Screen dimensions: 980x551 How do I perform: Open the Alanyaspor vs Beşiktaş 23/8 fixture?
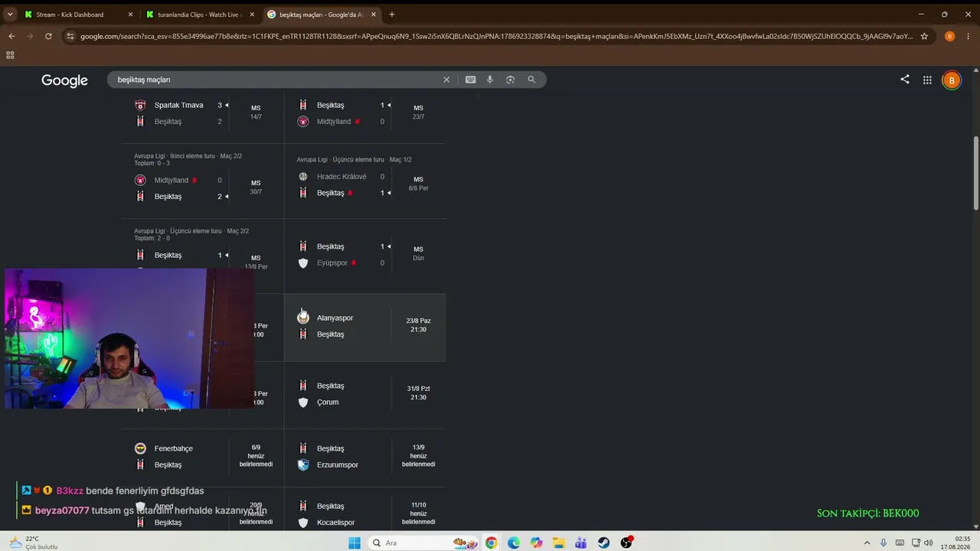pos(365,327)
